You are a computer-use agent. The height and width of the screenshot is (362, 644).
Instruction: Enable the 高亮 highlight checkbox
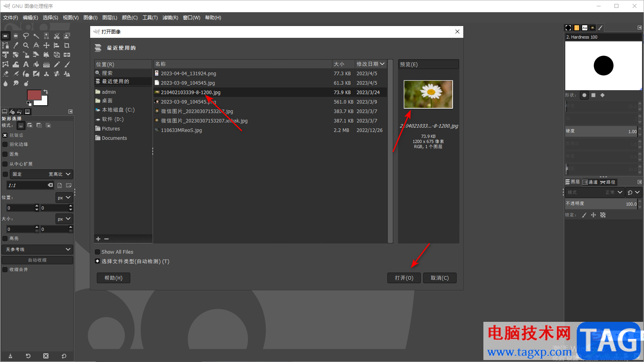point(5,238)
